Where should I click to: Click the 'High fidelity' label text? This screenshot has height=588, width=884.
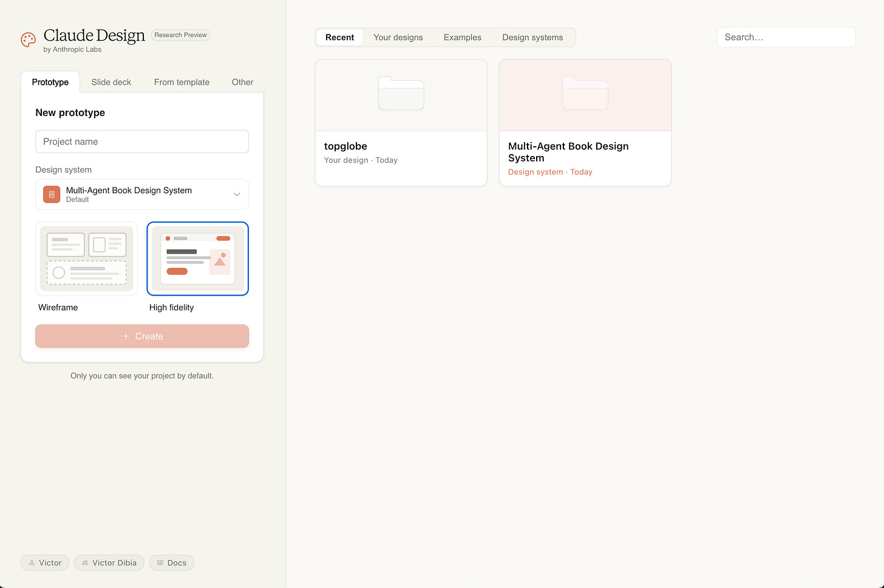pyautogui.click(x=171, y=308)
